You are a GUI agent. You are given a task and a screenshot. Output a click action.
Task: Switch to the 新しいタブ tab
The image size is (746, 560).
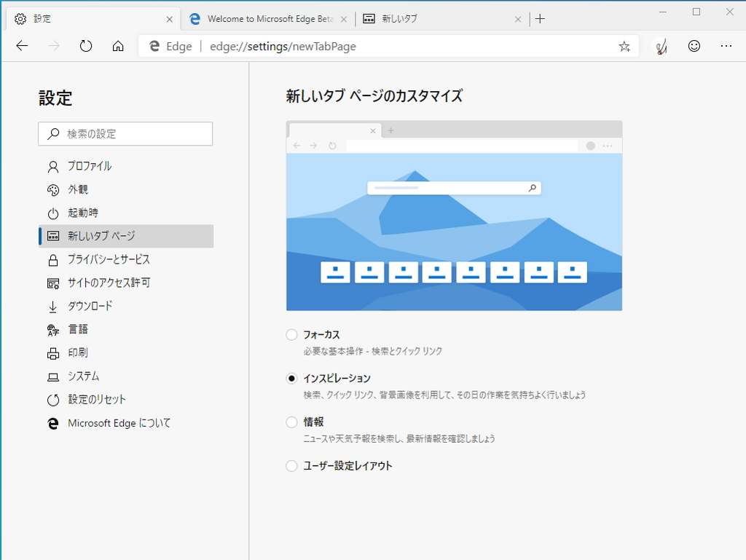point(442,19)
